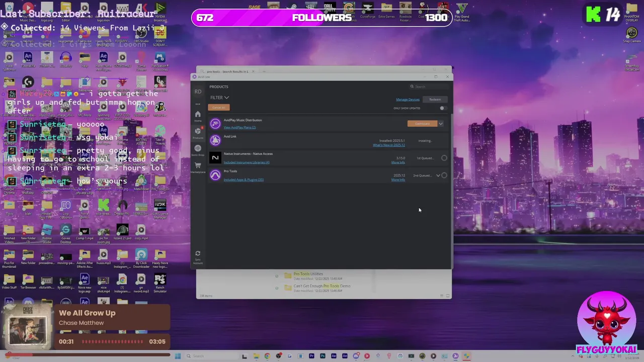Click the Native Instruments product logo
Screen dimensions: 644x362
tap(215, 158)
